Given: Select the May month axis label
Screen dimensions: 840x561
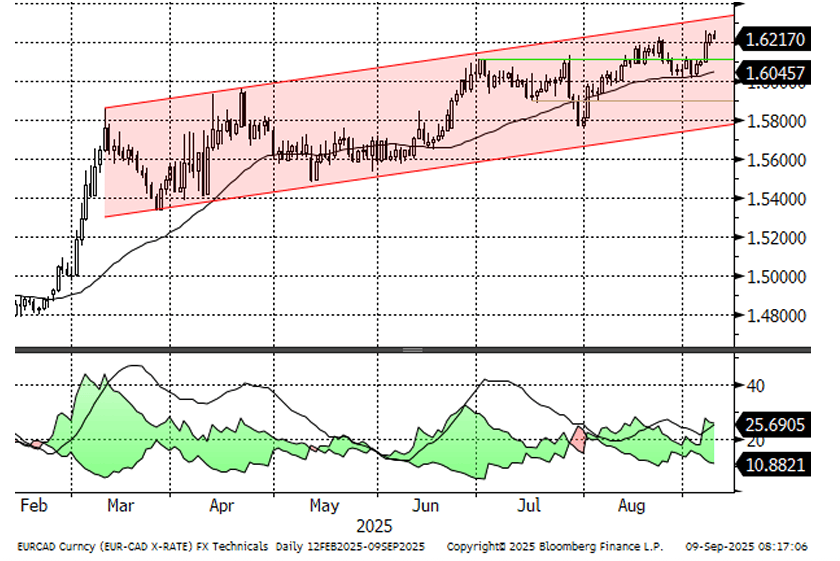Looking at the screenshot, I should (325, 507).
